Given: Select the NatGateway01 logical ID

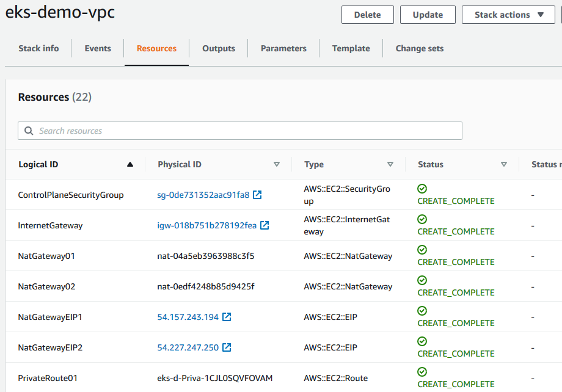Looking at the screenshot, I should [46, 256].
